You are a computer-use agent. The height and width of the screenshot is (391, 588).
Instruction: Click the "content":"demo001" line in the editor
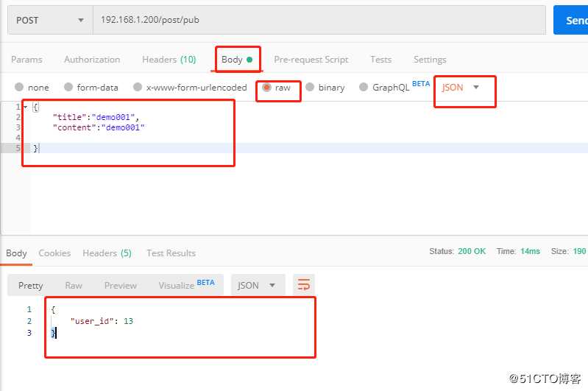click(x=99, y=127)
